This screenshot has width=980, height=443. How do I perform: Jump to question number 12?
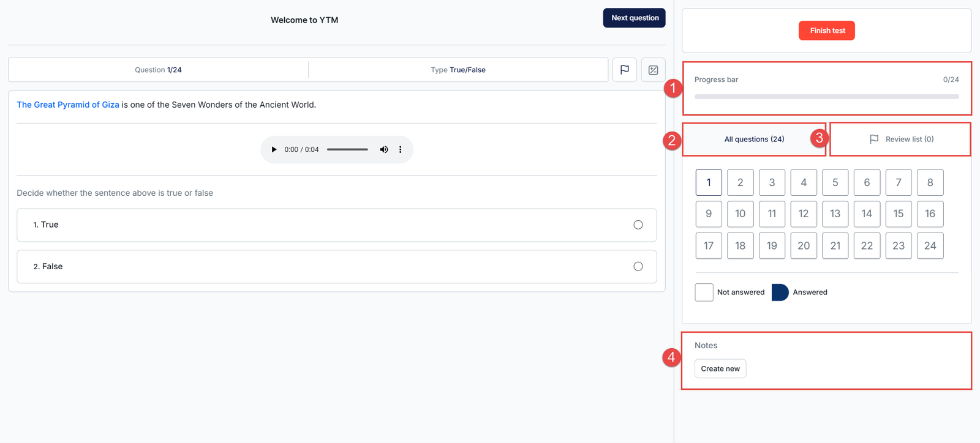tap(804, 214)
